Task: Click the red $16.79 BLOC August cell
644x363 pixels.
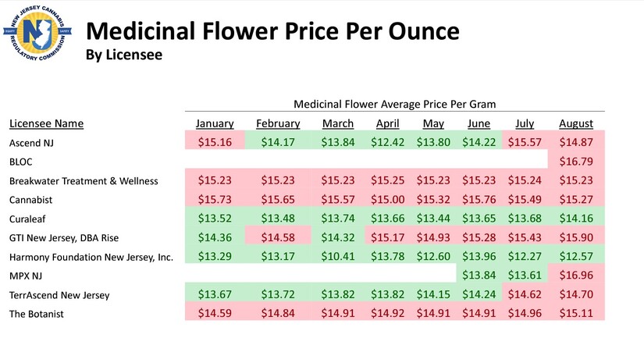Action: click(576, 162)
